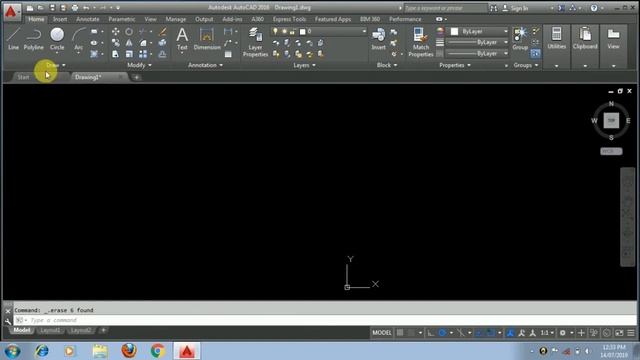Toggle group selection on/off button
Viewport: 640px width, 360px height.
tap(536, 53)
